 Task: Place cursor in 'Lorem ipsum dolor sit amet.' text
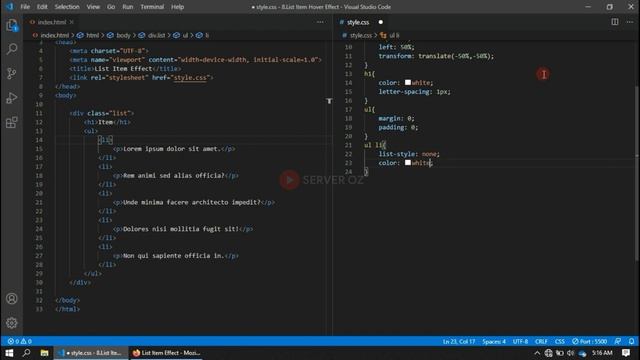tap(171, 149)
